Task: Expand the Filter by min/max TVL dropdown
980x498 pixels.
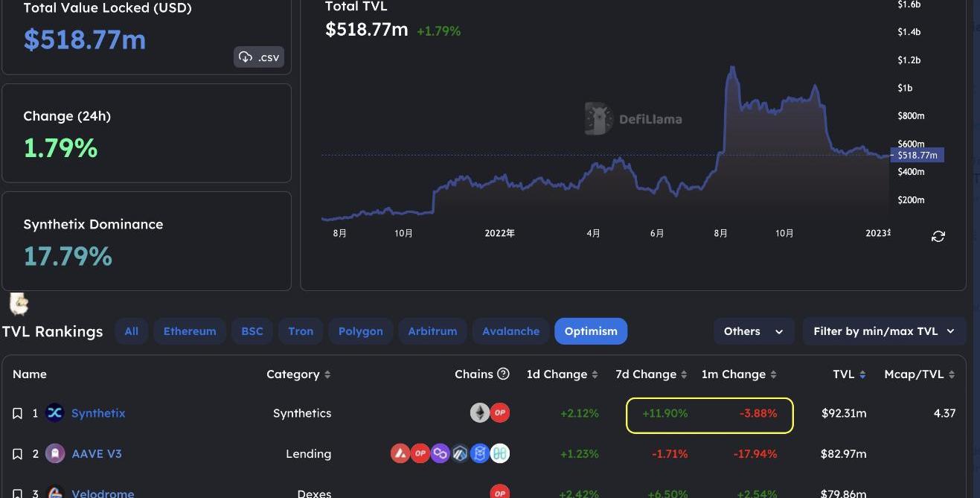Action: click(x=884, y=331)
